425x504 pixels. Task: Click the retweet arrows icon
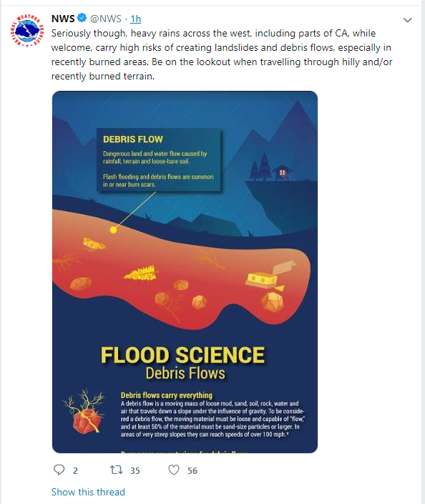[117, 470]
